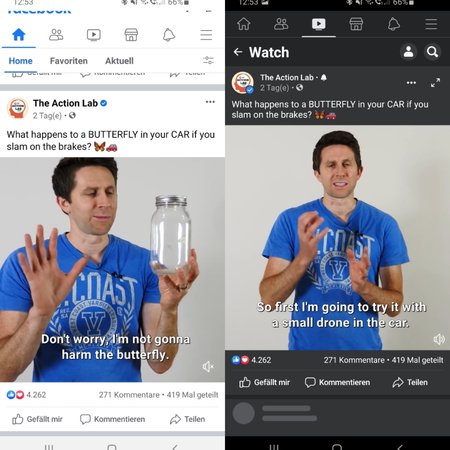Viewport: 450px width, 450px height.
Task: Open three-dot options on light-mode Action Lab post
Action: coord(210,102)
